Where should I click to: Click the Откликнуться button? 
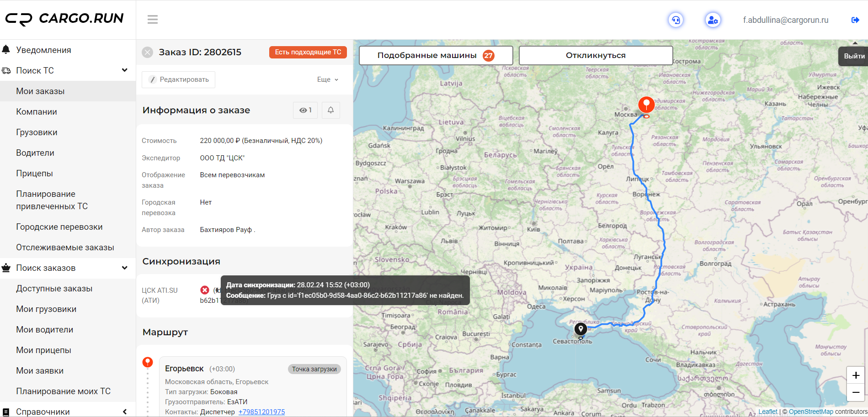596,55
